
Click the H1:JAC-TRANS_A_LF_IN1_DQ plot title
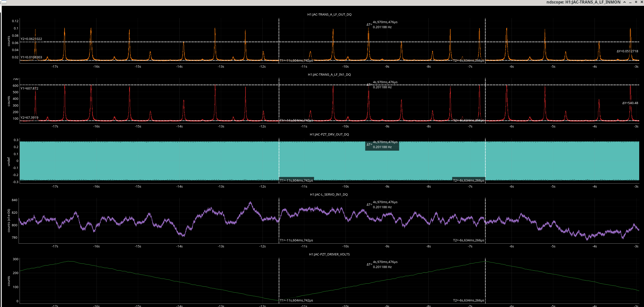tap(329, 75)
